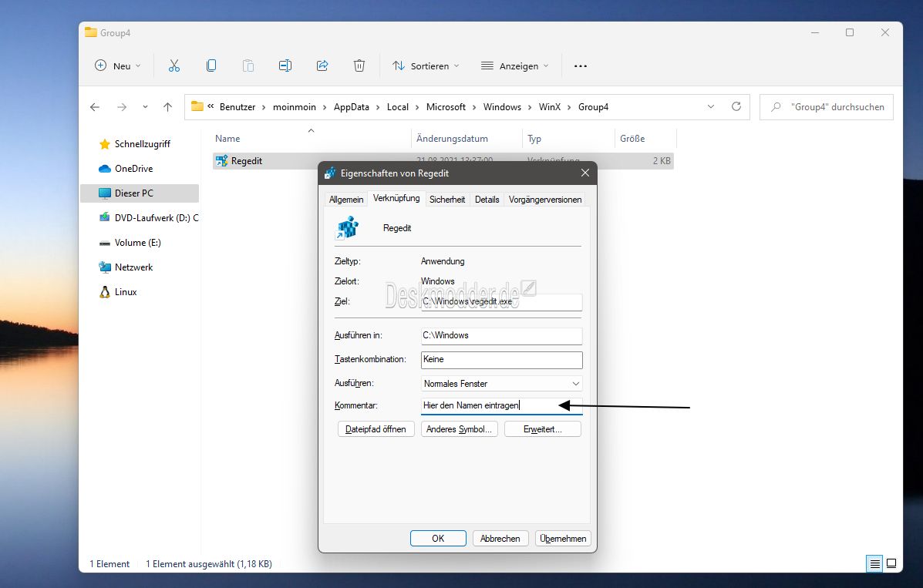Go forward with the right arrow
923x588 pixels.
click(121, 107)
